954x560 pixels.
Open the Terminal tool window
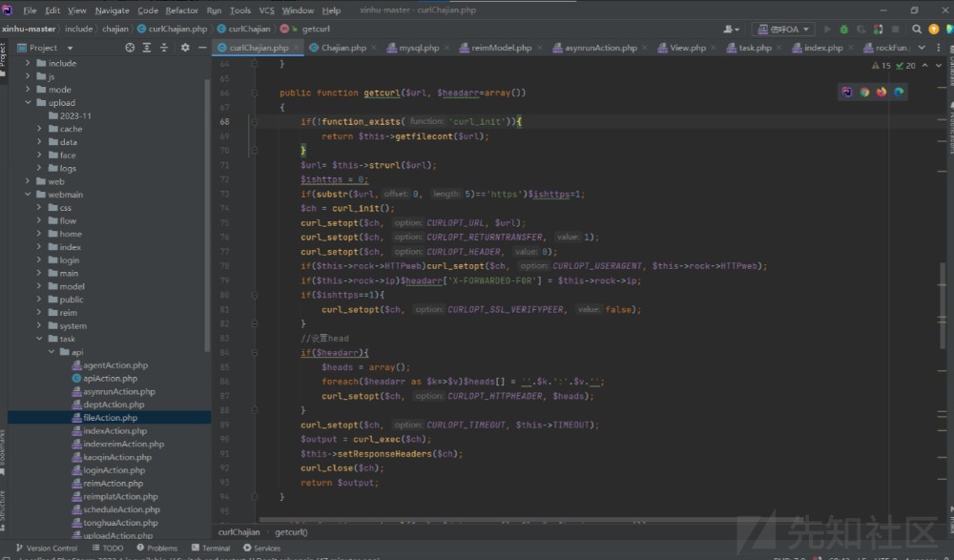[210, 549]
